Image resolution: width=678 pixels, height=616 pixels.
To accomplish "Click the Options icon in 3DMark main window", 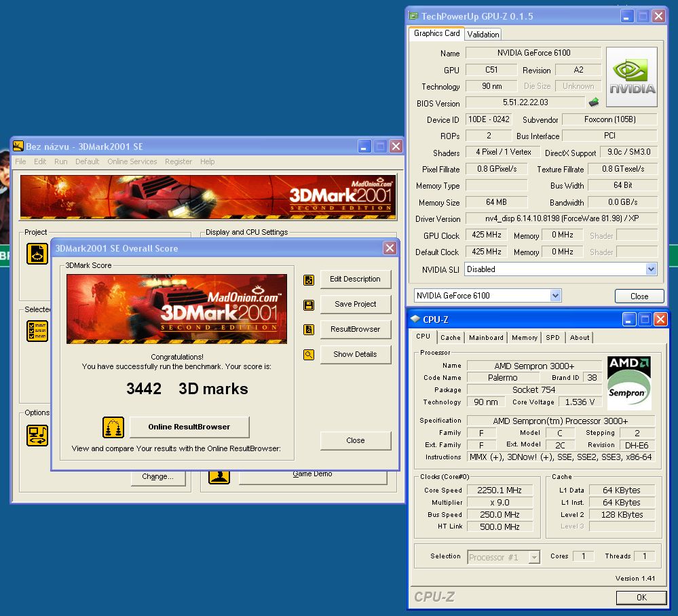I will point(37,436).
